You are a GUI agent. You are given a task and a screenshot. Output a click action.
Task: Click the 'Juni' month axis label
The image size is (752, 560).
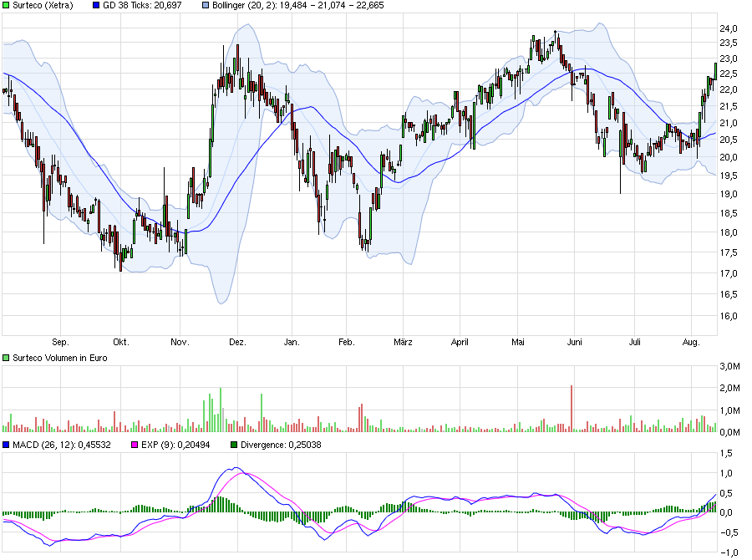pyautogui.click(x=575, y=342)
